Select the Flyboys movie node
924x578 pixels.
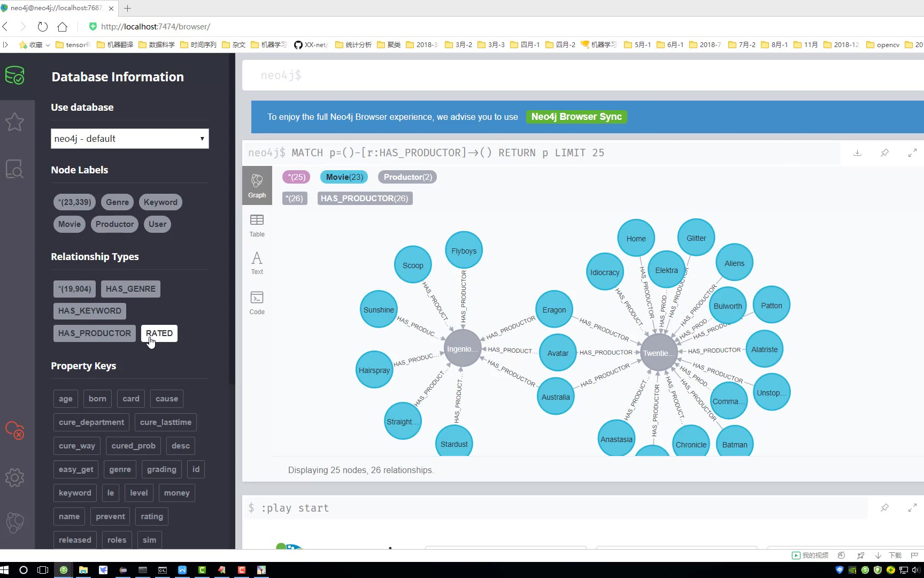click(464, 250)
